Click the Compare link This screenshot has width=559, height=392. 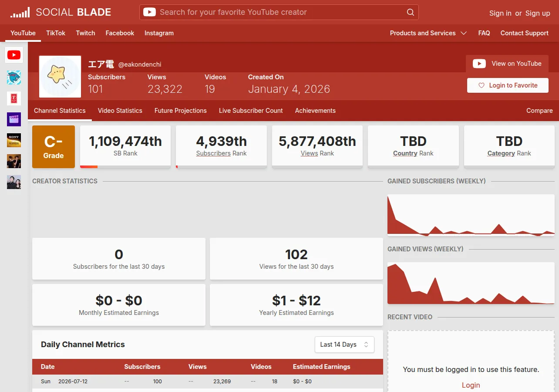click(539, 111)
